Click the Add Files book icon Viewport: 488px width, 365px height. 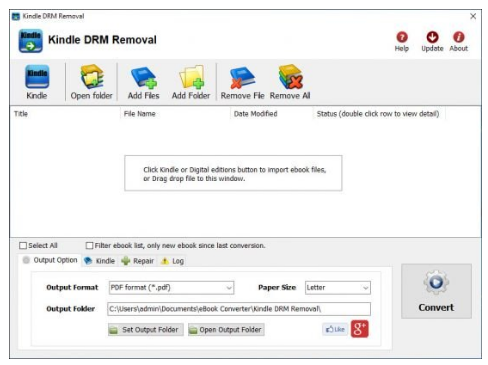point(144,77)
